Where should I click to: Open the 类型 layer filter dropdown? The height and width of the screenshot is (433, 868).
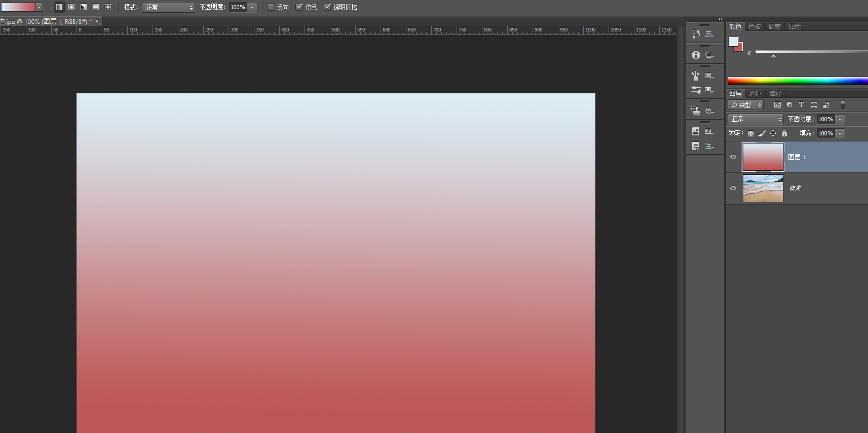coord(745,105)
